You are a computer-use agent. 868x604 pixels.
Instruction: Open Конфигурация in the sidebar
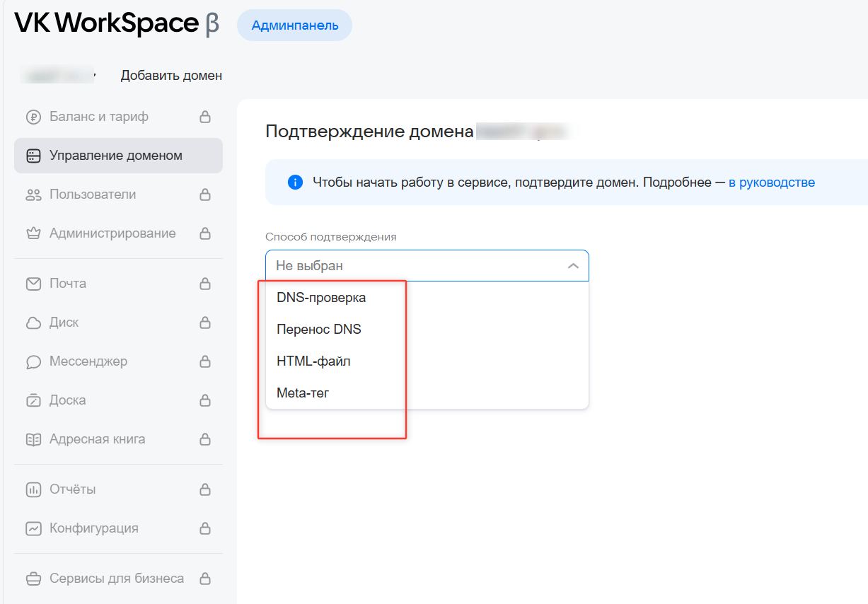point(93,528)
